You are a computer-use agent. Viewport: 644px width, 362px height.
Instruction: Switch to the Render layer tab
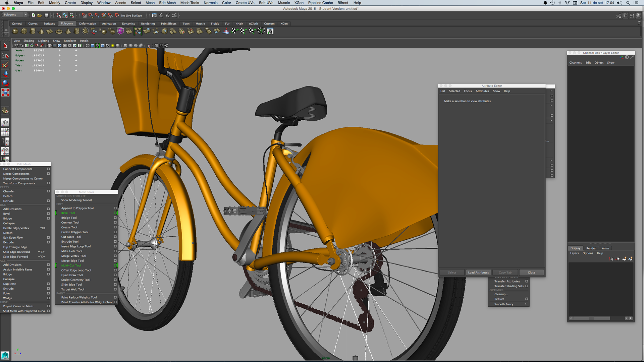pyautogui.click(x=591, y=248)
